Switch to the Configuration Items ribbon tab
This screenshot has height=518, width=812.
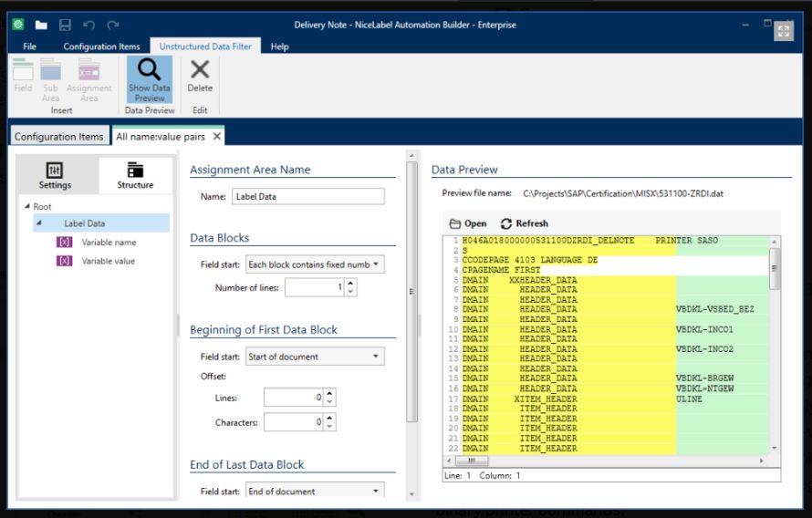tap(101, 47)
